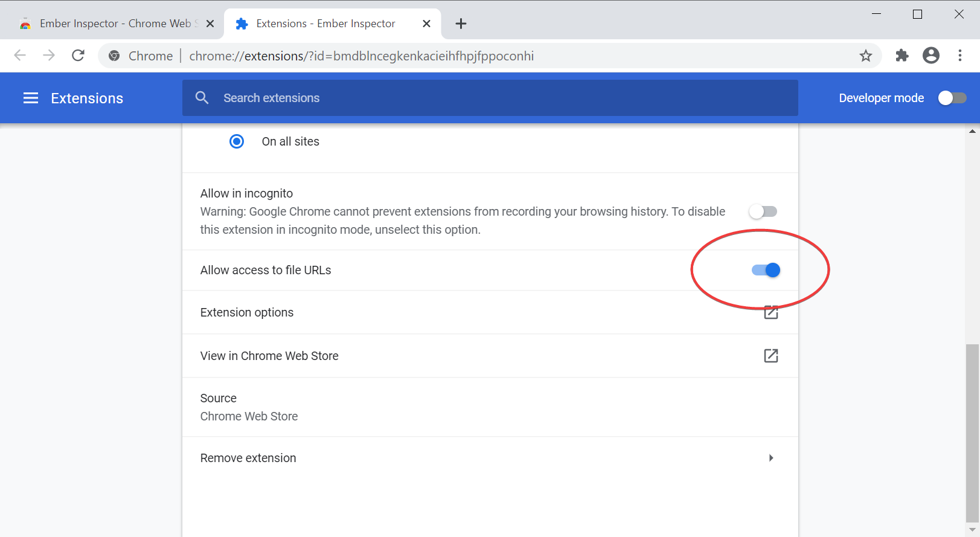Go back with the back arrow
This screenshot has height=537, width=980.
(x=20, y=56)
